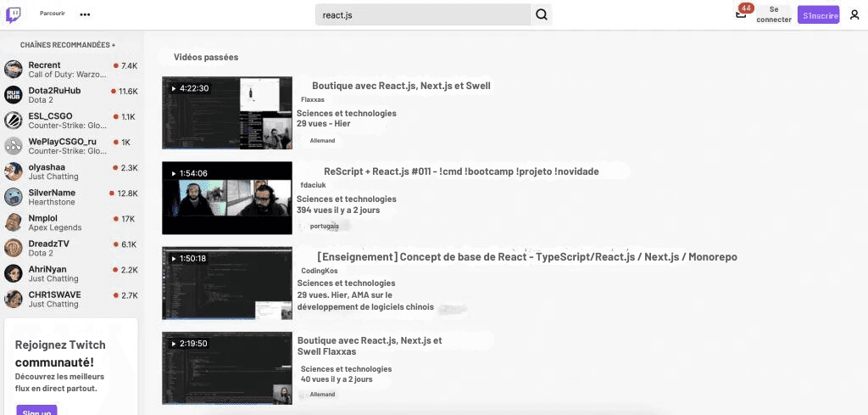Image resolution: width=868 pixels, height=415 pixels.
Task: Click the react.js search input field
Action: [x=422, y=14]
